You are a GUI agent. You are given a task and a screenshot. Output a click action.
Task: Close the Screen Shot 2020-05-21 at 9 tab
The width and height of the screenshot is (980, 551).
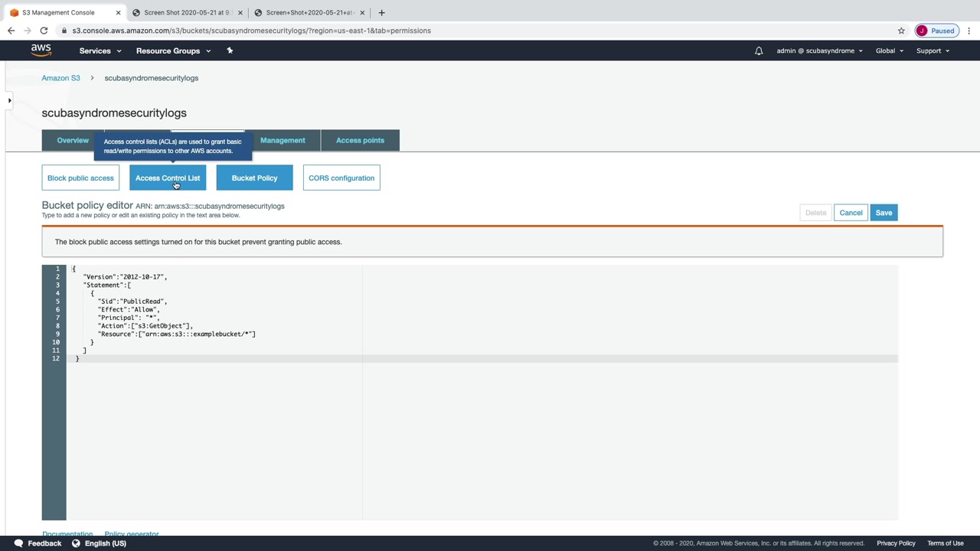(240, 12)
